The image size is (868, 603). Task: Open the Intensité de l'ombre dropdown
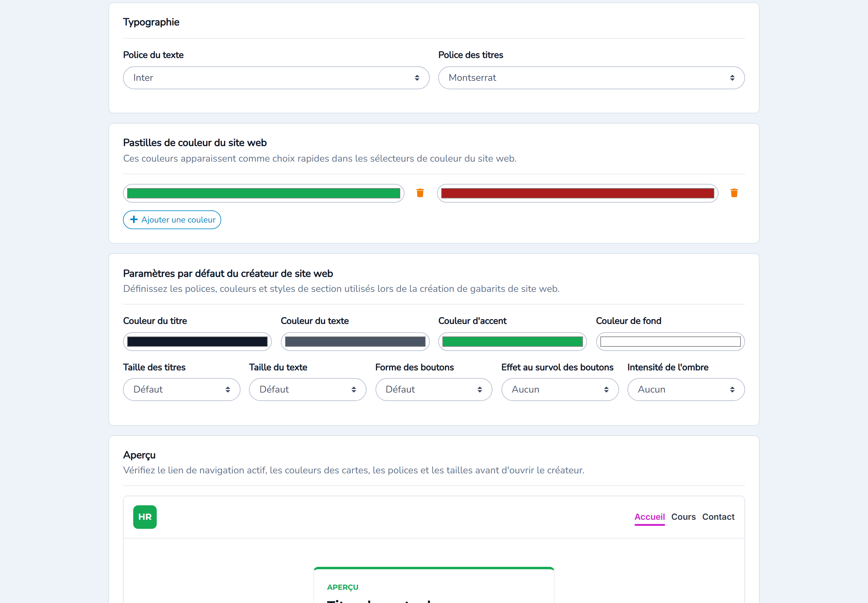[x=686, y=390]
